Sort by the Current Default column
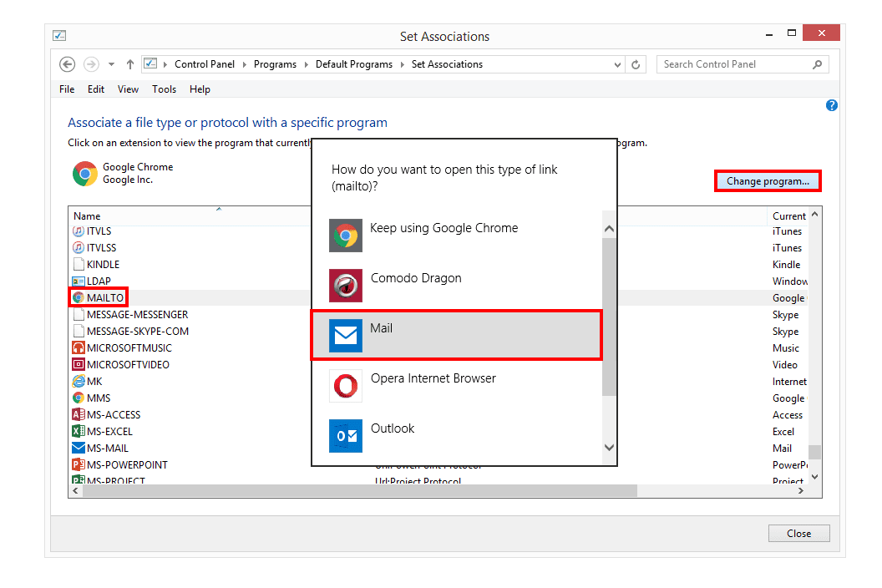 (x=788, y=216)
